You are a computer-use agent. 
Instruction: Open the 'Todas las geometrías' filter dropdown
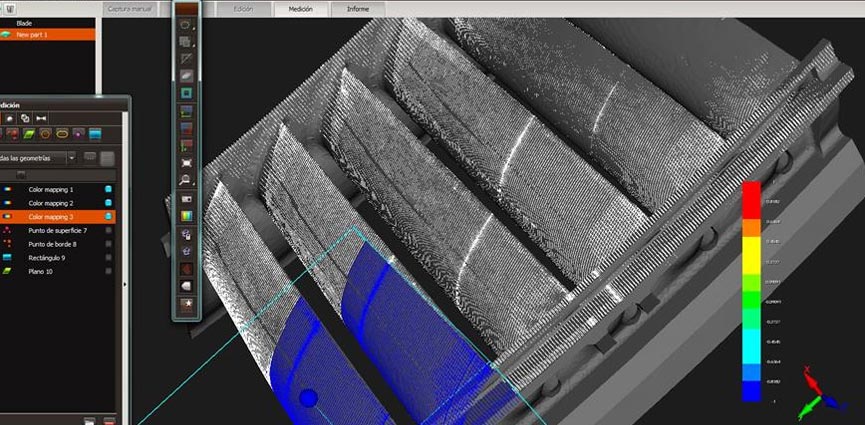click(71, 158)
